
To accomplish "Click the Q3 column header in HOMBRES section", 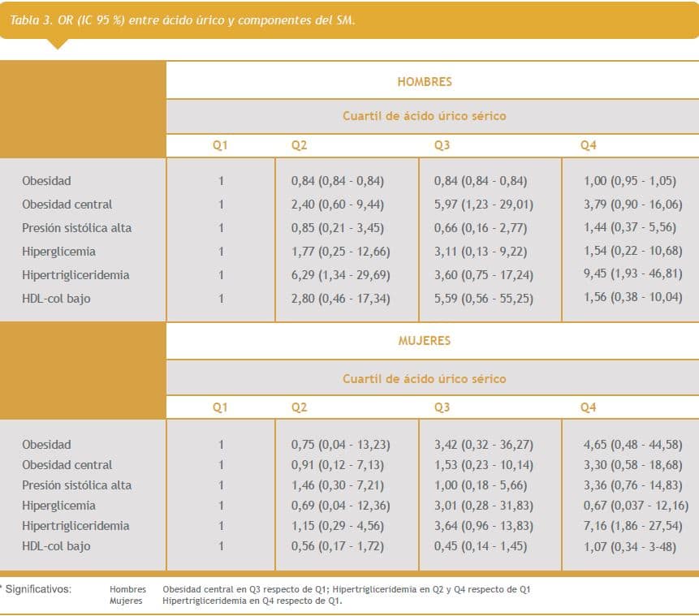I will (x=442, y=145).
